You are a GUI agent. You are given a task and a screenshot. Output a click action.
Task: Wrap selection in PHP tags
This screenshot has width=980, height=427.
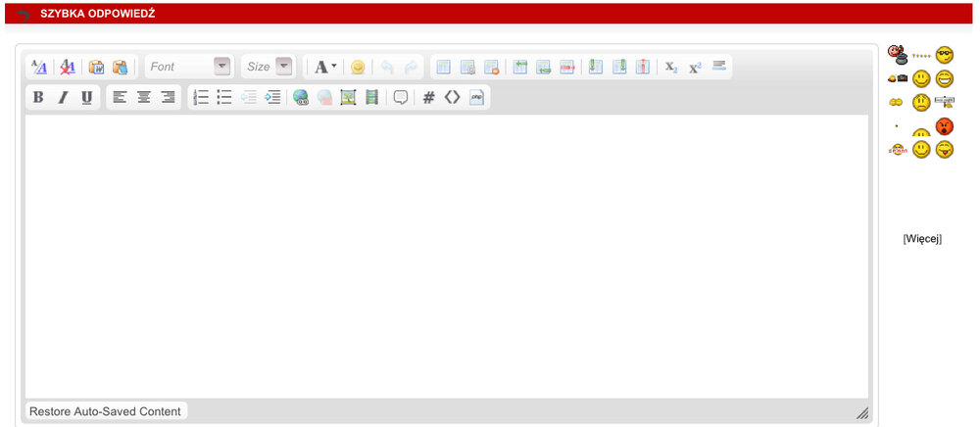click(476, 97)
